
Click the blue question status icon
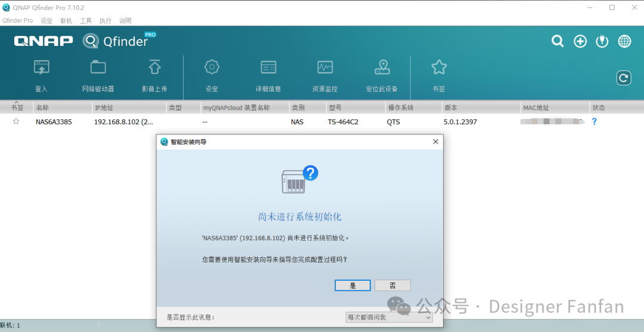[x=595, y=121]
